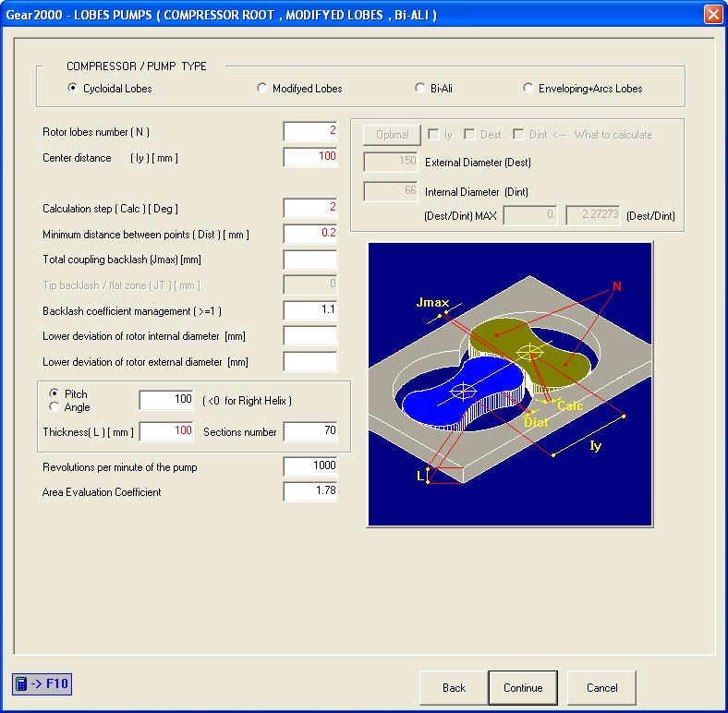
Task: Click 'Revolutions per minute of the pump' label
Action: pyautogui.click(x=120, y=467)
